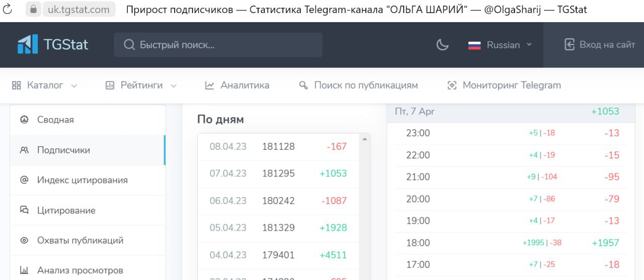Click the 21:00 hourly row

(511, 177)
